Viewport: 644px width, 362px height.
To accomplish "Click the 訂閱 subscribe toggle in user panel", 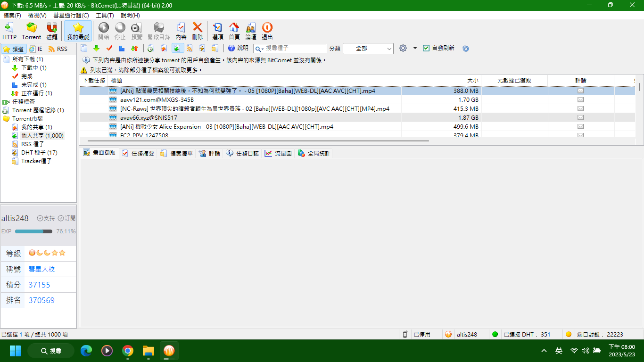I will click(67, 218).
